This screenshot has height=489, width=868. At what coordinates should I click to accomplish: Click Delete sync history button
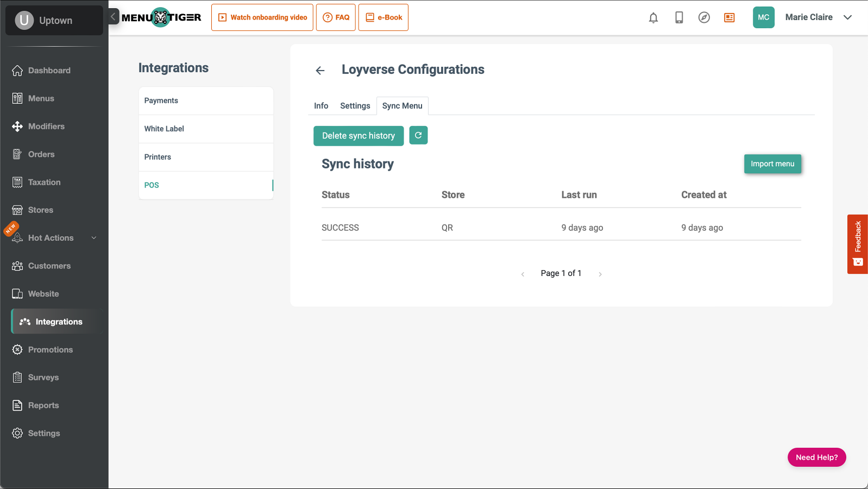(358, 136)
